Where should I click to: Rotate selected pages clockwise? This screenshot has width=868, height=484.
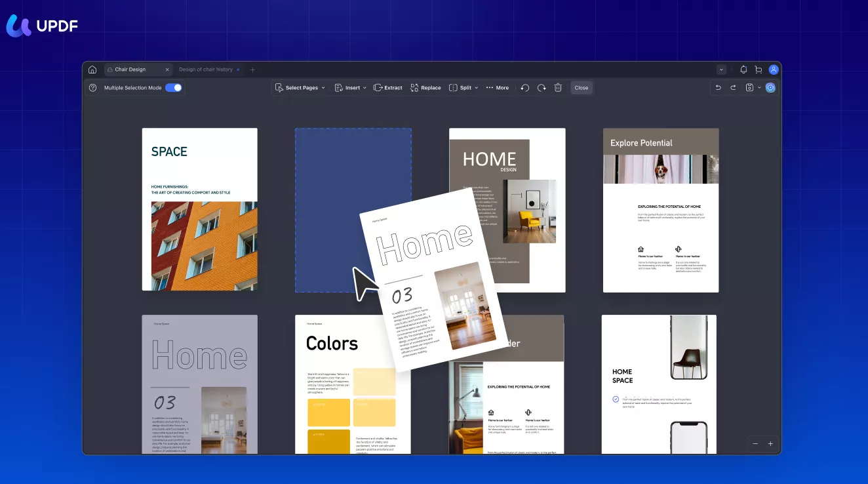pos(542,88)
